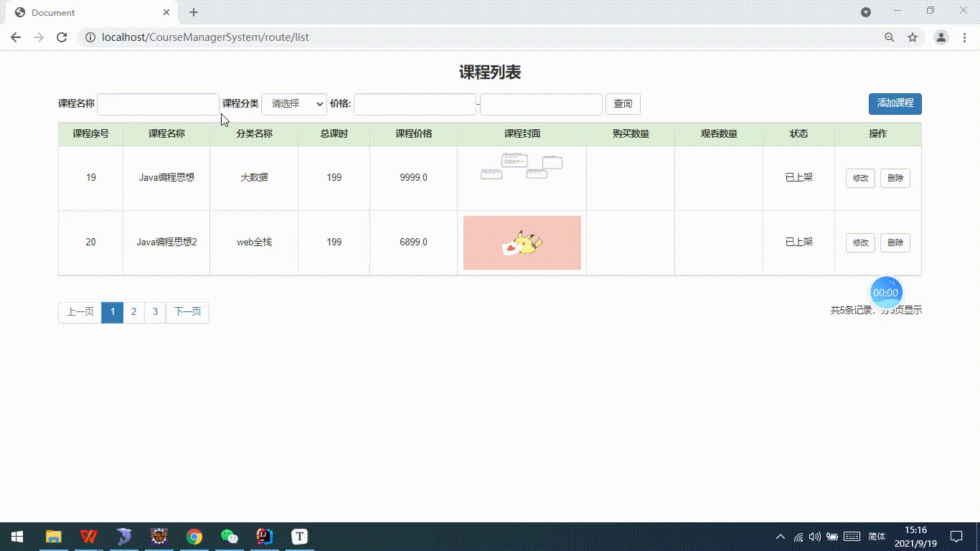
Task: Click the 课程价格 column header
Action: 414,134
